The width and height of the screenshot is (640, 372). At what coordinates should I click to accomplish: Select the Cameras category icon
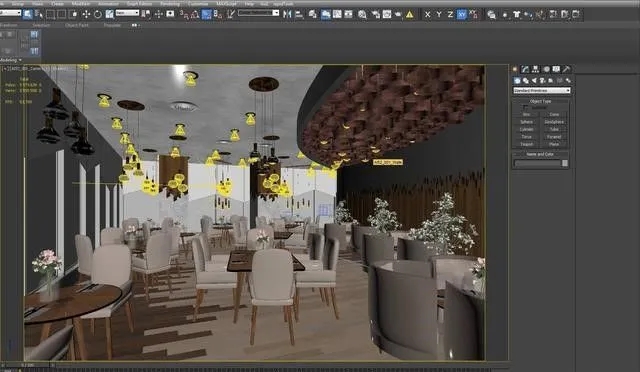tap(542, 80)
